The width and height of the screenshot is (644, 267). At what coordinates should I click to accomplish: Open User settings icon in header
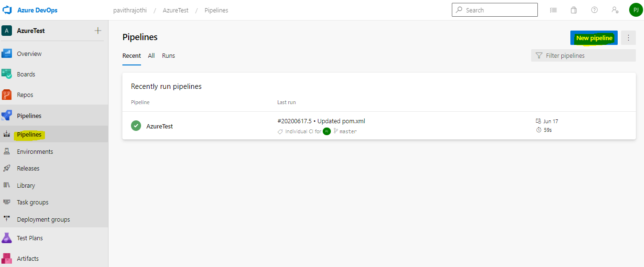click(x=615, y=10)
